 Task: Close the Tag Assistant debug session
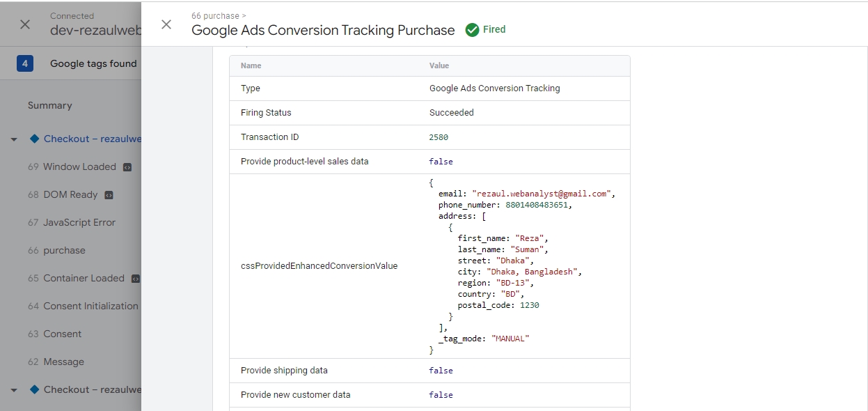(25, 24)
